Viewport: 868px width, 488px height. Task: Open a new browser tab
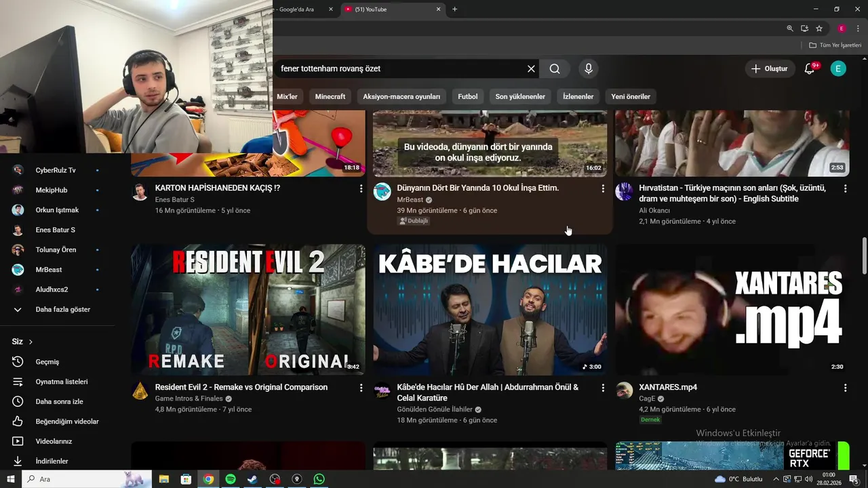[x=454, y=9]
